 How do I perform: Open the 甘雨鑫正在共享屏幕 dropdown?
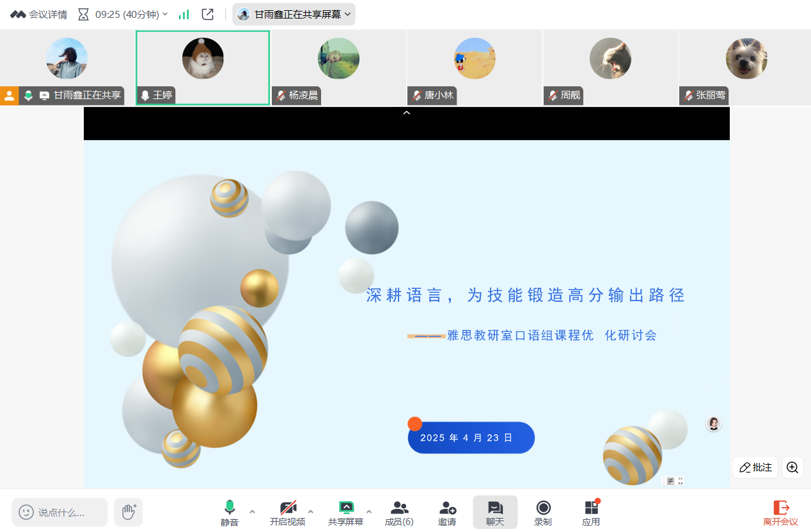[x=294, y=14]
